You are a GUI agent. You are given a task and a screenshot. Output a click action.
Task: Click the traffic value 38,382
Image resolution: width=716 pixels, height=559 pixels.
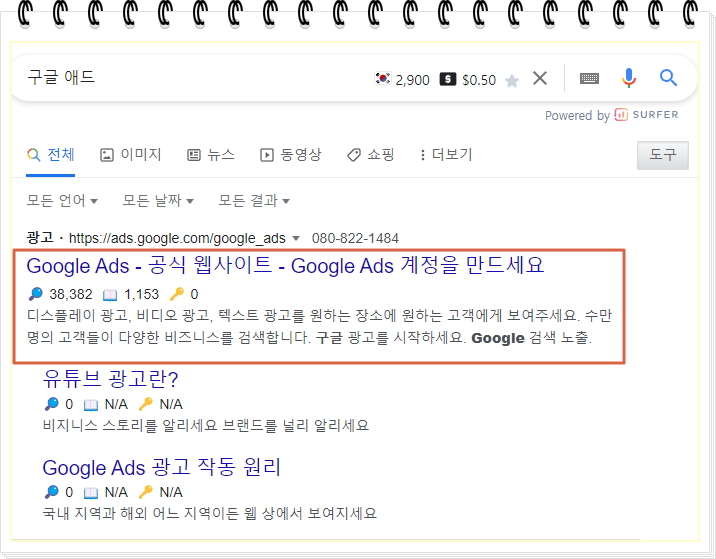71,295
